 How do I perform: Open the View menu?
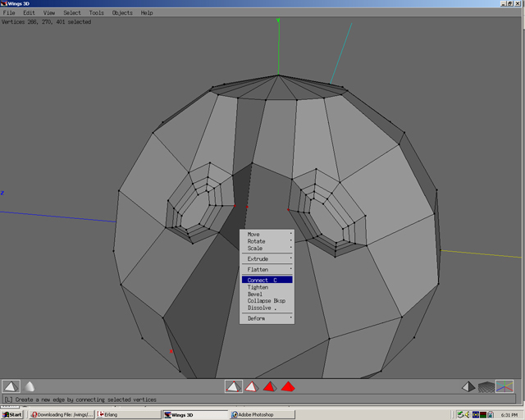49,13
